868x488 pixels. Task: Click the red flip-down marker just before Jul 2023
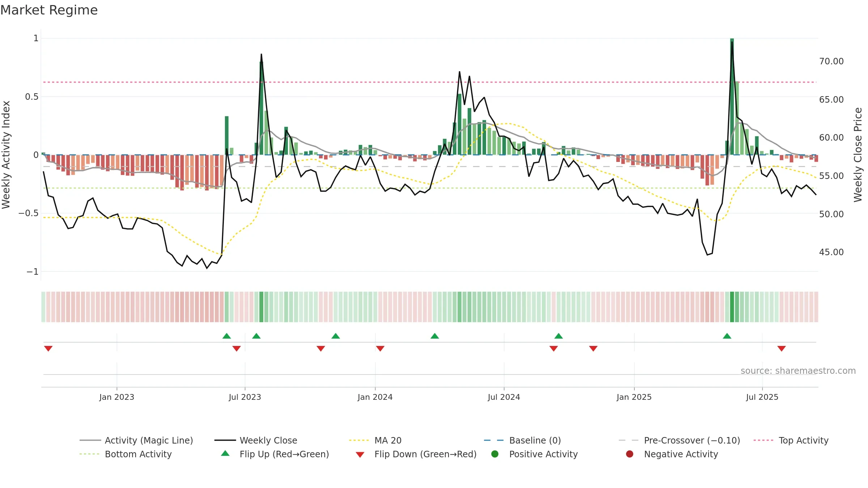(237, 348)
